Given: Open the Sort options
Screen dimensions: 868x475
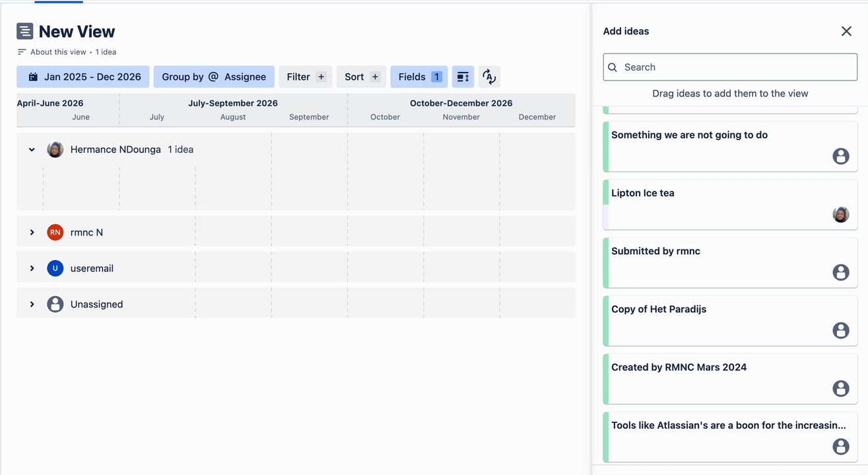Looking at the screenshot, I should (361, 77).
